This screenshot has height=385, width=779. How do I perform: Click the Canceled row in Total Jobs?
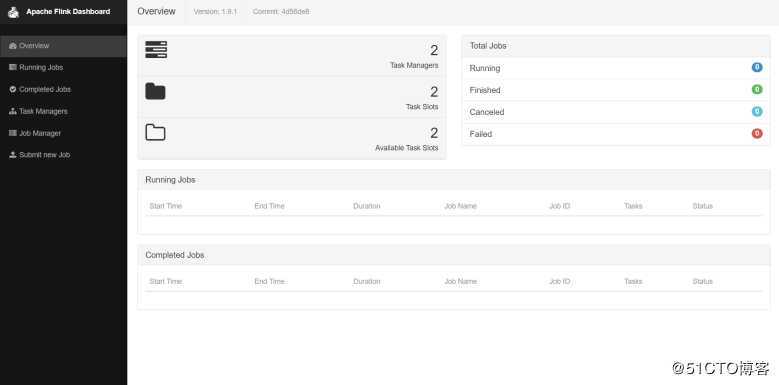616,112
